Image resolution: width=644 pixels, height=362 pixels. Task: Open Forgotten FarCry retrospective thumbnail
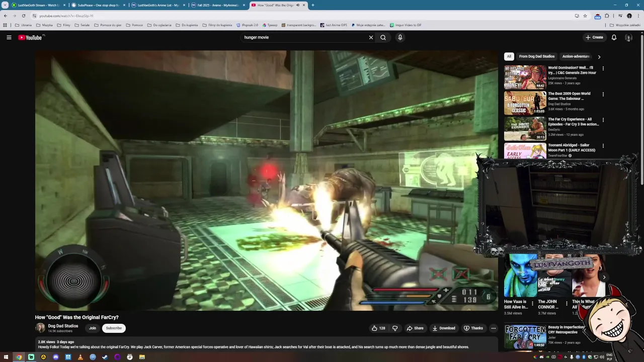coord(525,336)
